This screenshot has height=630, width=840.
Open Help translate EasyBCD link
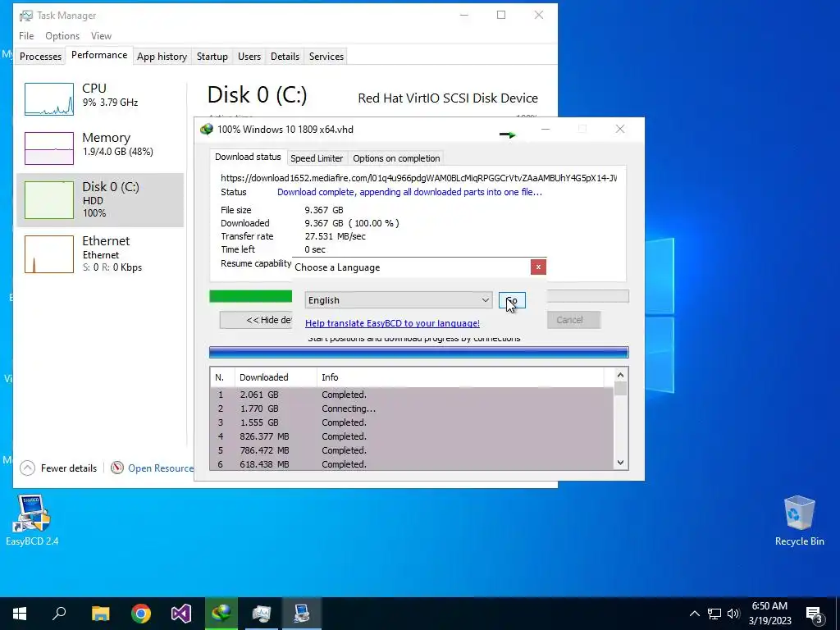[392, 323]
